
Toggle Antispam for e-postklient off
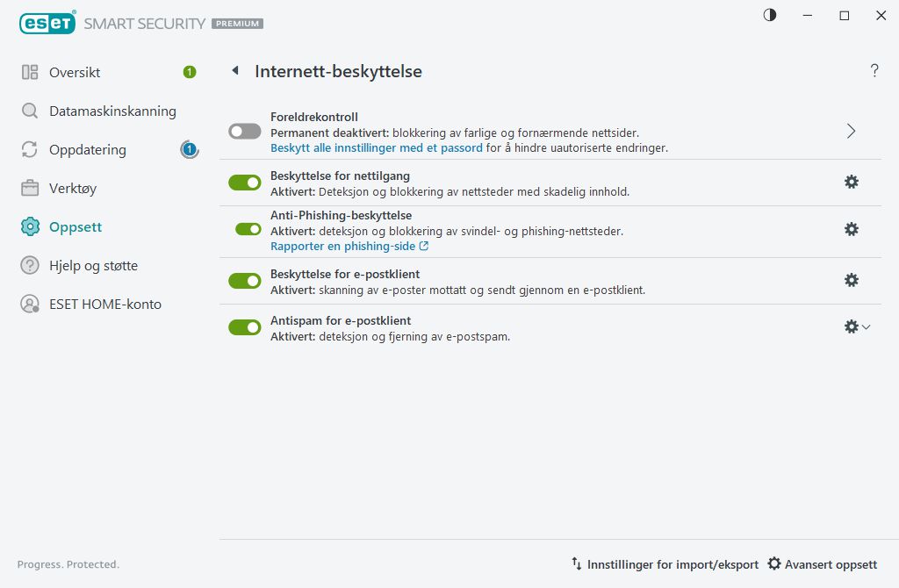(x=245, y=327)
